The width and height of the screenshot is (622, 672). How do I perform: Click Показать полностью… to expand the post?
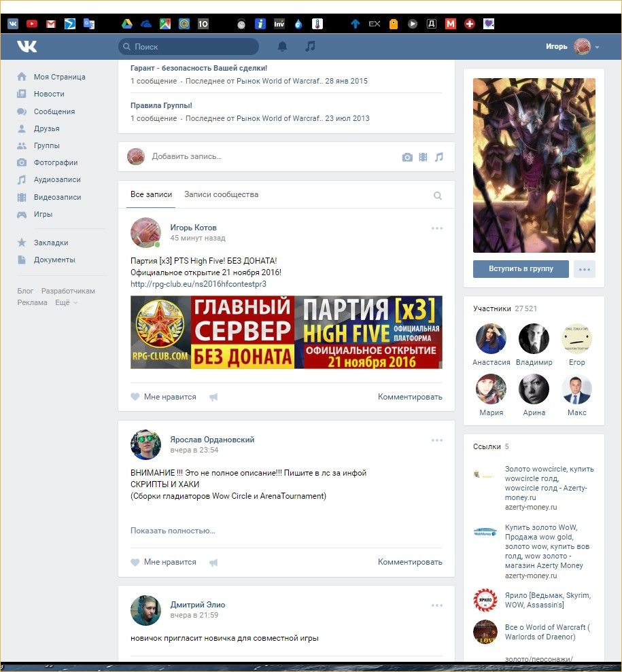pos(173,531)
